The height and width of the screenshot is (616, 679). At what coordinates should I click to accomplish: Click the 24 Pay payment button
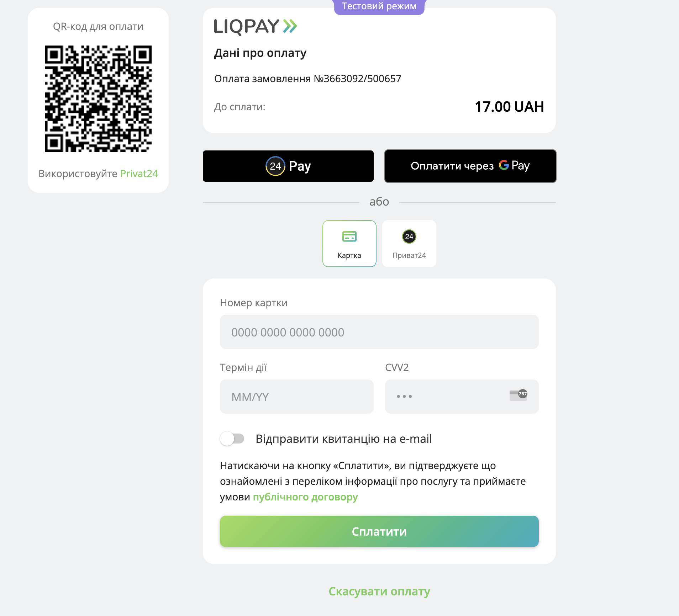click(x=288, y=166)
